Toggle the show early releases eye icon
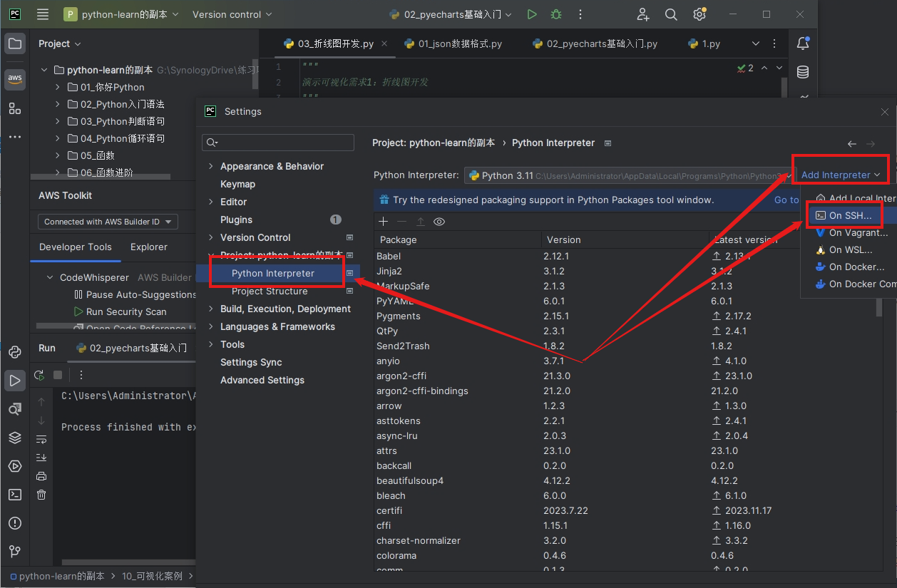This screenshot has height=588, width=897. point(439,222)
